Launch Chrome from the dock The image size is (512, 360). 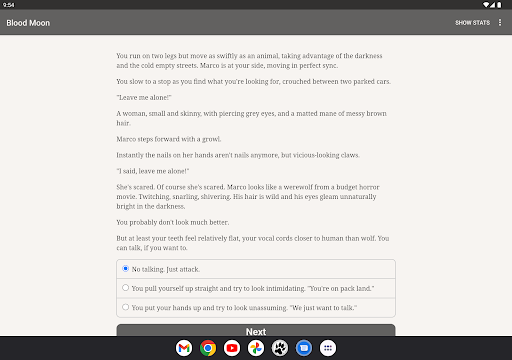tap(208, 348)
